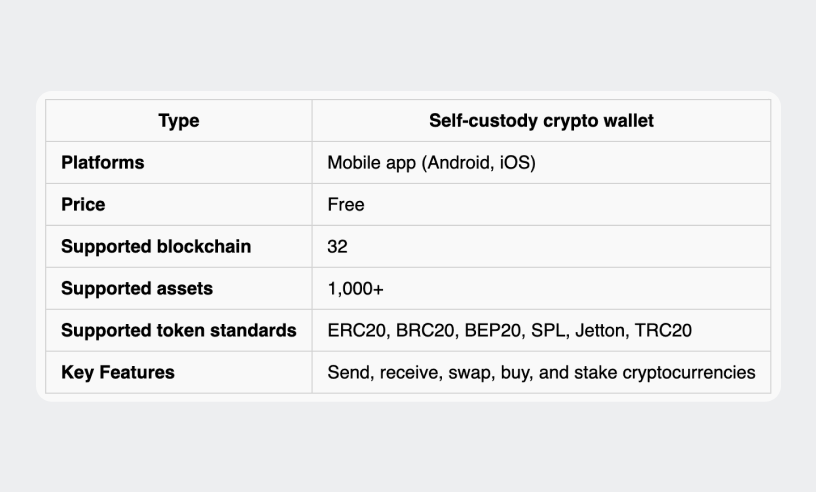Click the Type header cell
Screen dimensions: 816x492
tap(178, 121)
